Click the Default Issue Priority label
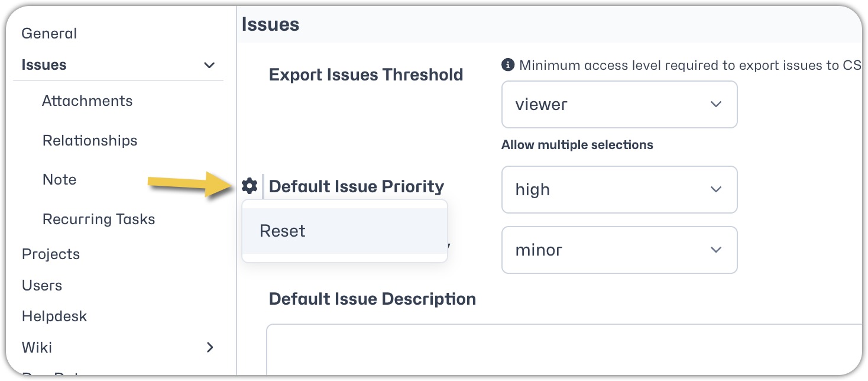Screen dimensions: 868x381 coord(357,186)
